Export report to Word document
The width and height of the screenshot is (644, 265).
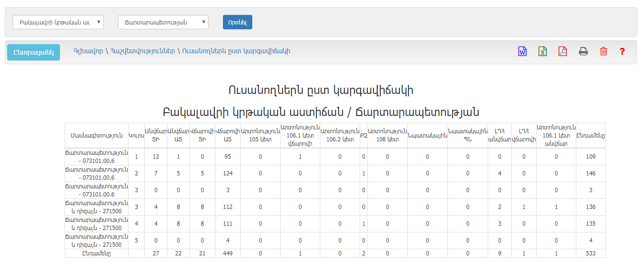coord(522,51)
